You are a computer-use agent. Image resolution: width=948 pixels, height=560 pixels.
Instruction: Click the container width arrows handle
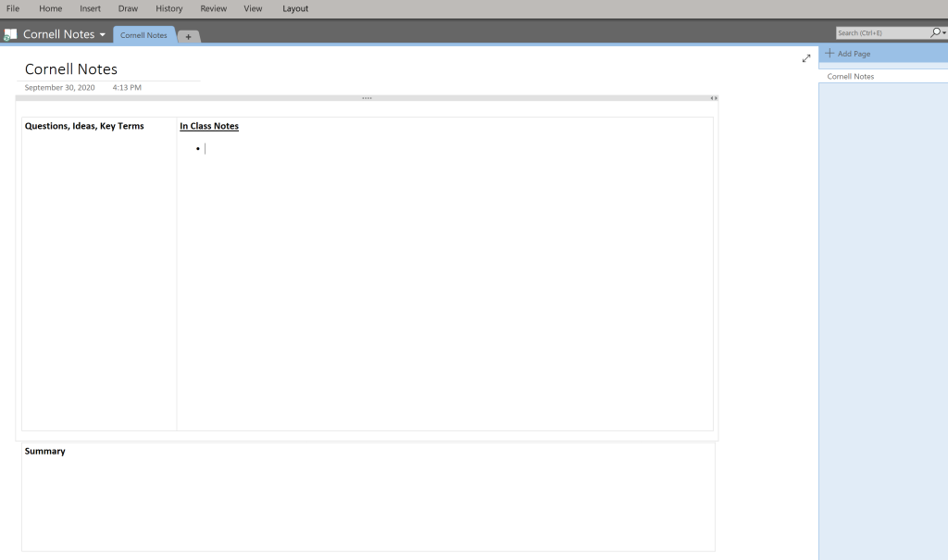click(714, 98)
